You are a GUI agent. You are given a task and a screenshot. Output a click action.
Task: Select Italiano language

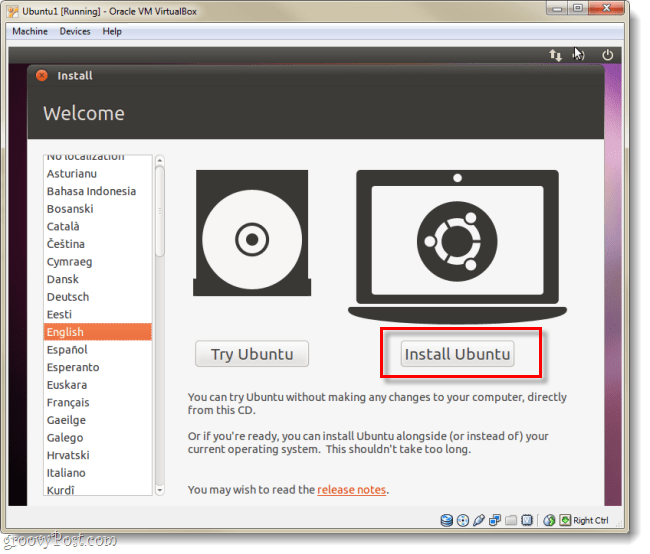[98, 473]
